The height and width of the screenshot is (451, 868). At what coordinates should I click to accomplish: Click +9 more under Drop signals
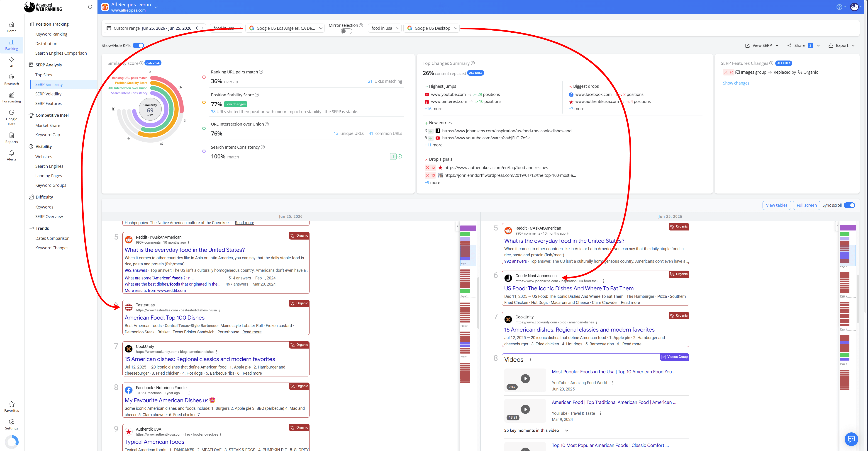coord(432,183)
